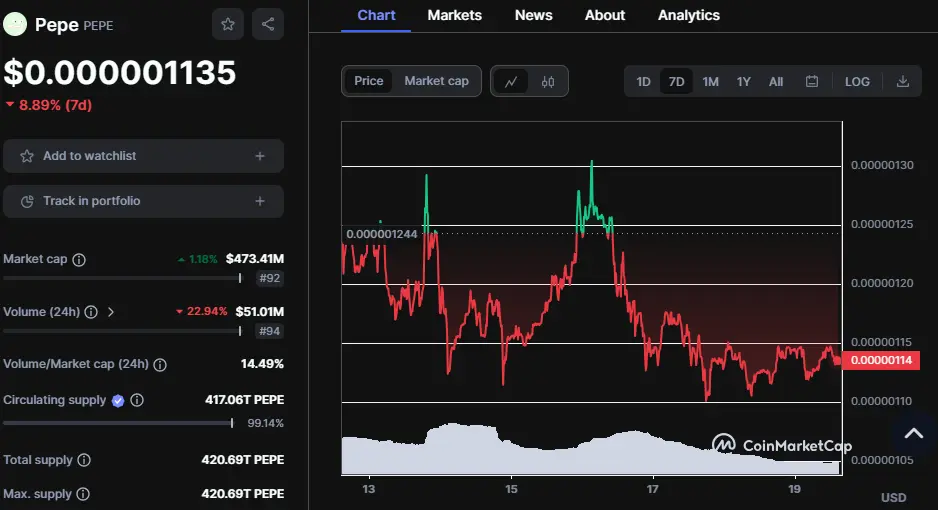Click the 420.69T PEPE Max. supply value
The width and height of the screenshot is (938, 510).
[243, 494]
